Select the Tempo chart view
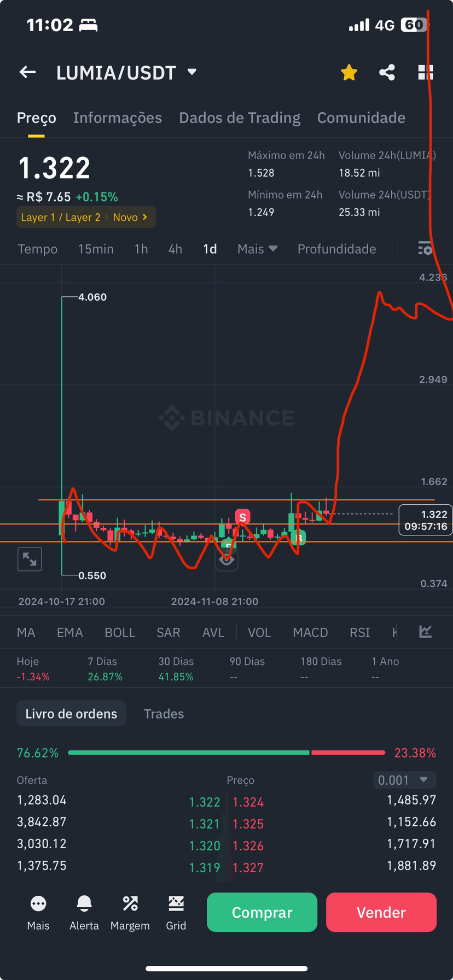 pos(37,249)
